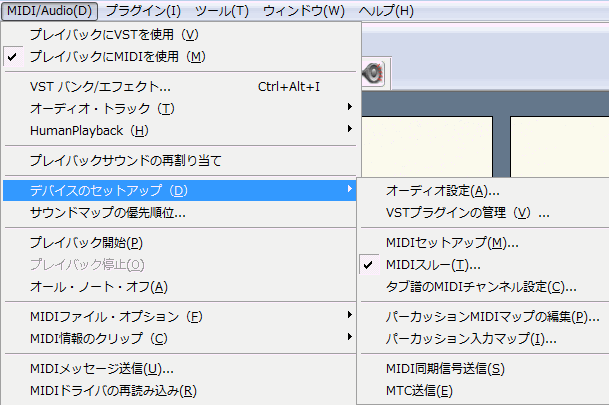
Task: Open VSTプラグインの管理 (V) ...
Action: pos(484,213)
